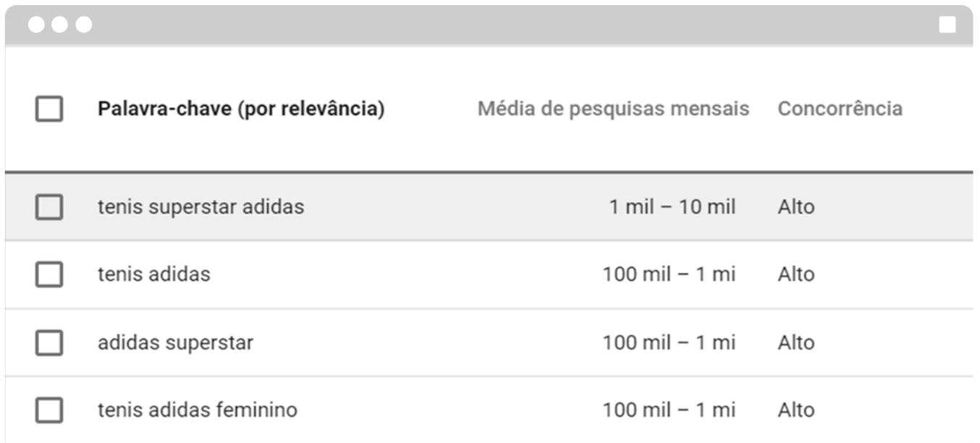The image size is (980, 443).
Task: Click the 'adidas superstar' keyword text
Action: click(175, 342)
